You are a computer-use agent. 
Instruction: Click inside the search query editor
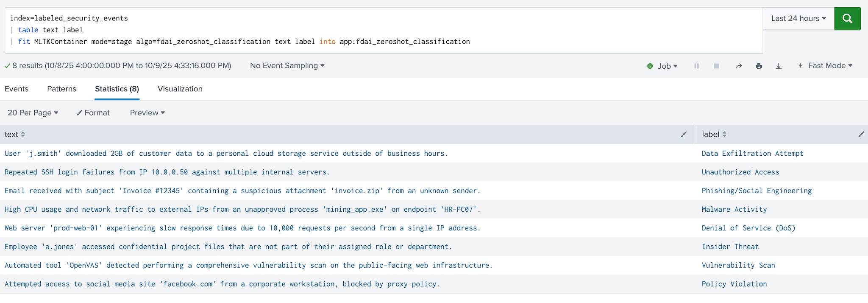point(381,30)
